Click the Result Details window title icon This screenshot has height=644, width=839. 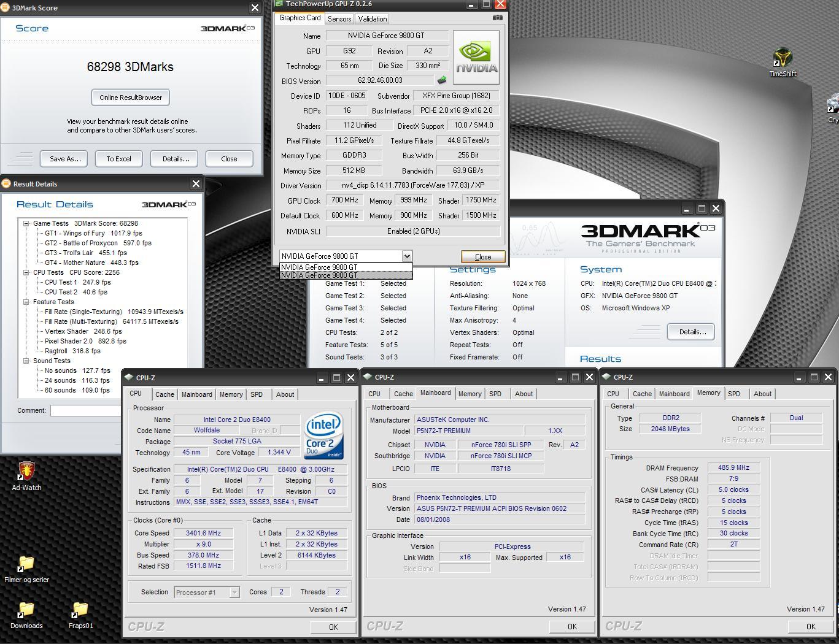6,183
